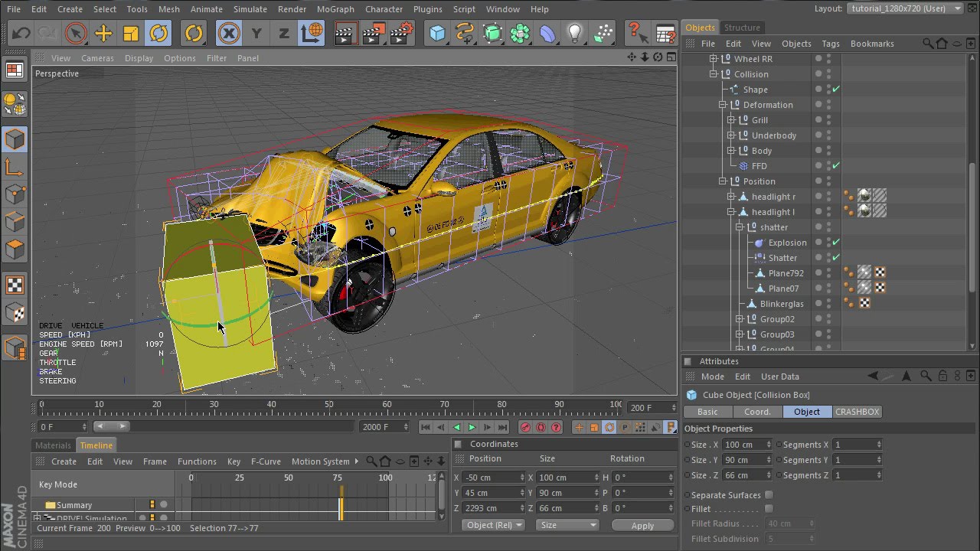Click the current frame field showing 0 F
980x551 pixels.
61,427
